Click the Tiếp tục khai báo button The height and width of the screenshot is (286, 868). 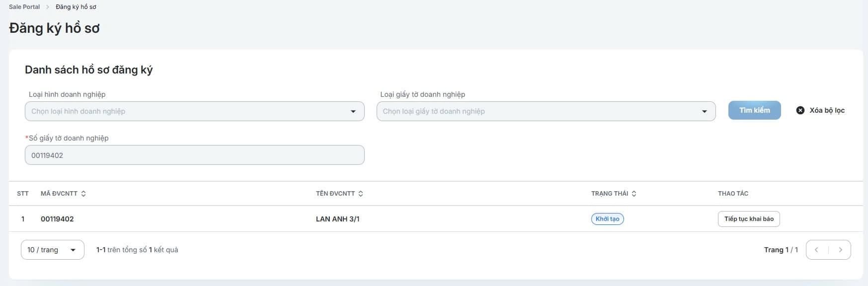(x=748, y=219)
